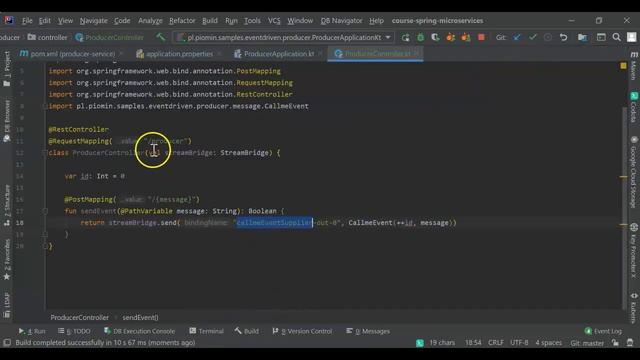Screen dimensions: 640x360
Task: Open the run configuration dropdown ProducerApplicationKt
Action: 284,38
